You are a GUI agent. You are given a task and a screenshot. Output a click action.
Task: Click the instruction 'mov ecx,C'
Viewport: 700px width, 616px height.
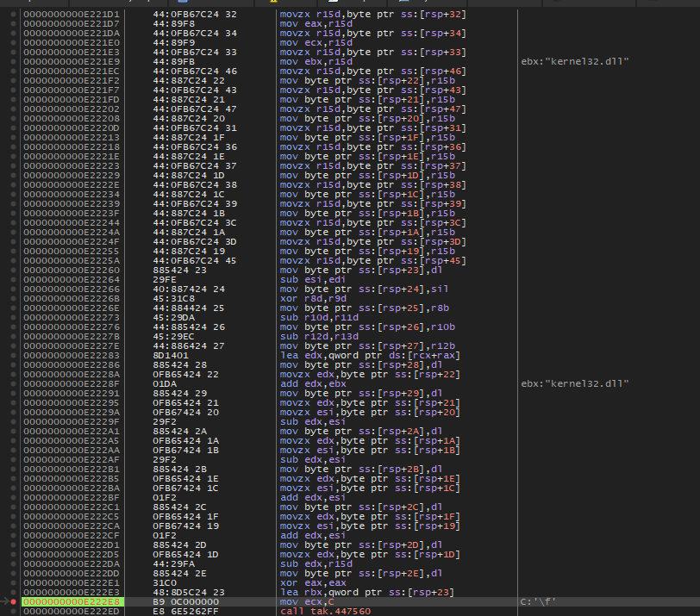pos(307,601)
